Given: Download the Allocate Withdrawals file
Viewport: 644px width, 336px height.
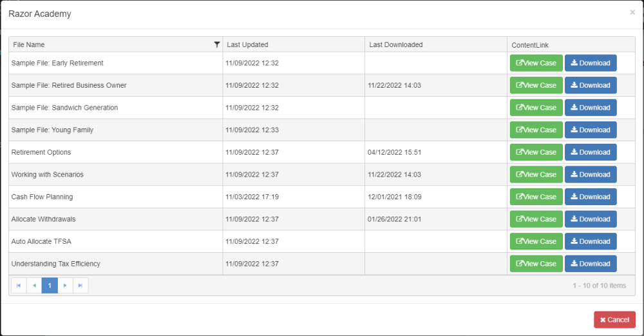Looking at the screenshot, I should (591, 219).
